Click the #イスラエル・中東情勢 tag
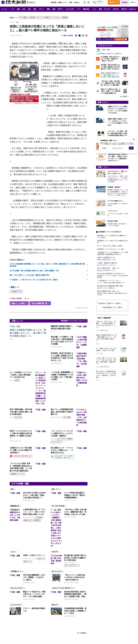 [59, 18]
